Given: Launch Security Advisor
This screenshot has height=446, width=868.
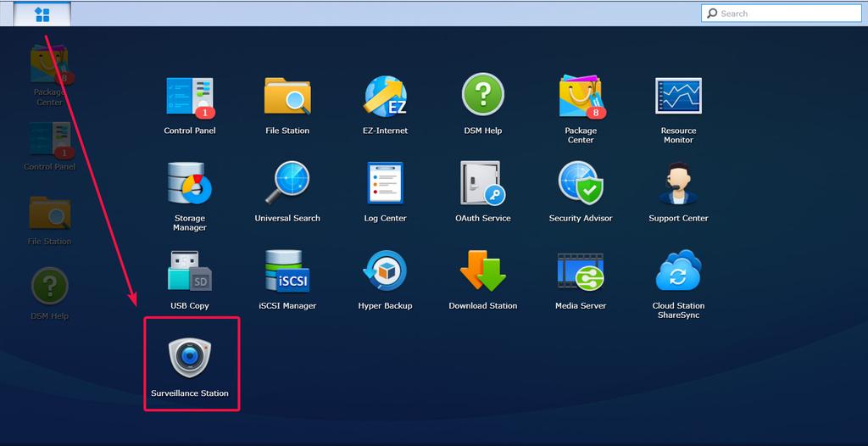Looking at the screenshot, I should (581, 183).
